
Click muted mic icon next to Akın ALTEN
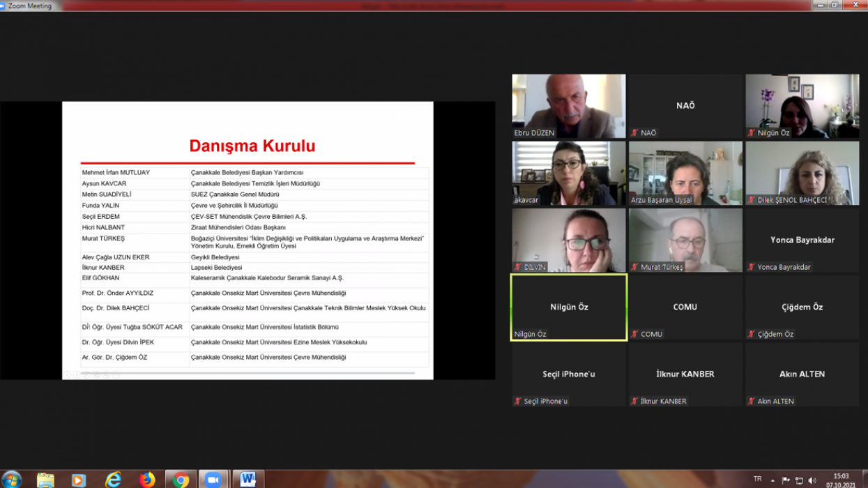pyautogui.click(x=752, y=402)
